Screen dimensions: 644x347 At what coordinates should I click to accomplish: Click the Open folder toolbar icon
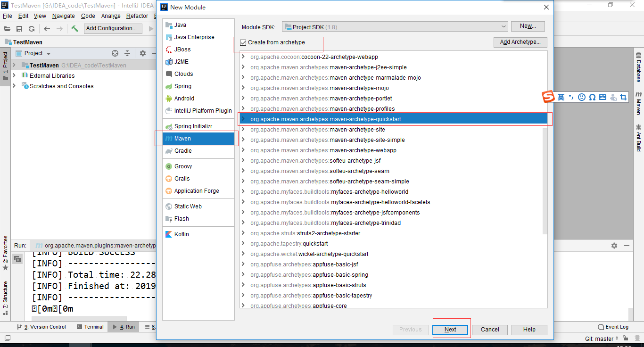point(8,29)
